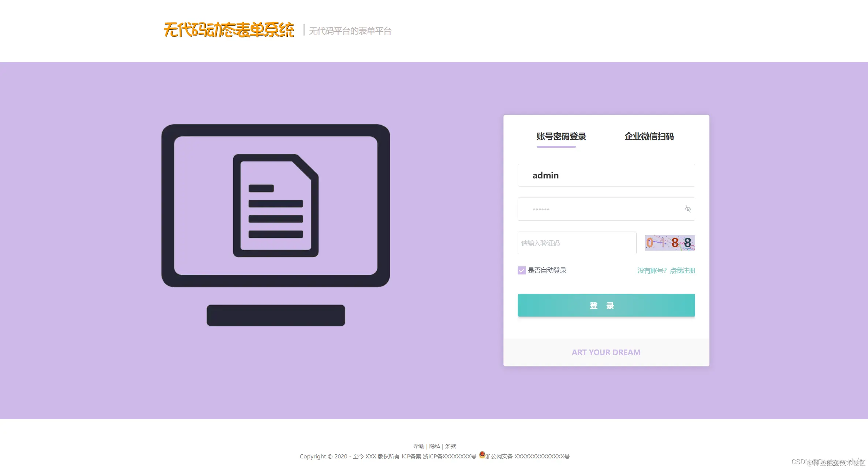The height and width of the screenshot is (469, 868).
Task: Open the 帮助 footer link
Action: 418,446
